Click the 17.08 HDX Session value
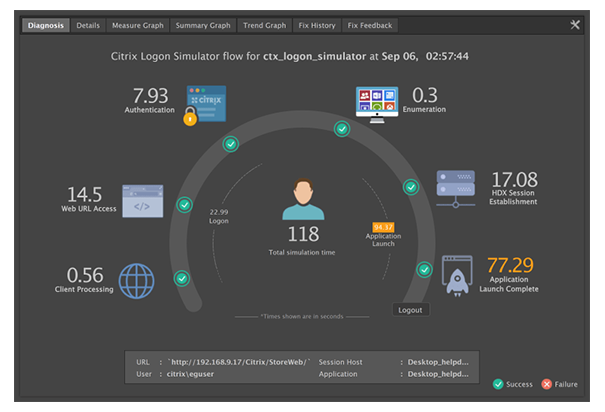The width and height of the screenshot is (605, 412). tap(514, 180)
